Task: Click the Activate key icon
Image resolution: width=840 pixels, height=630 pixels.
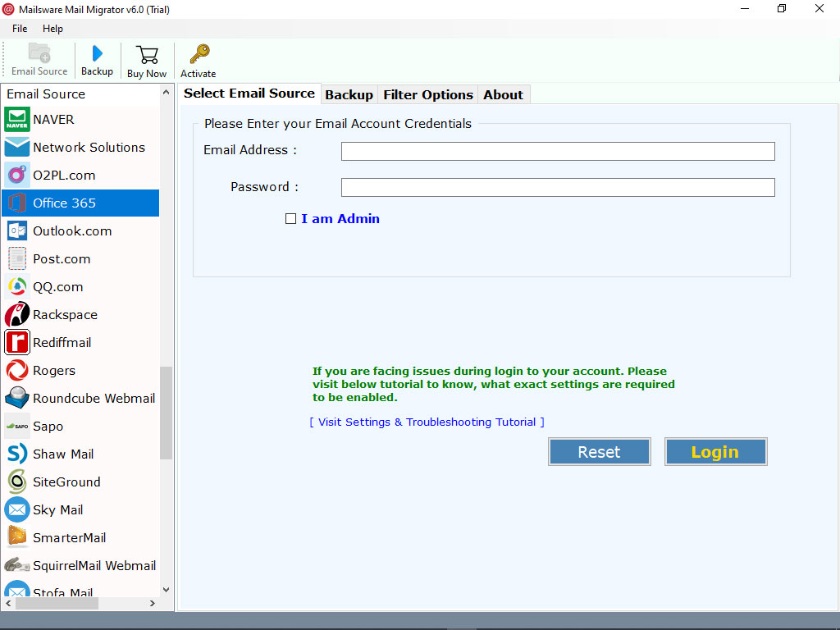Action: click(199, 54)
